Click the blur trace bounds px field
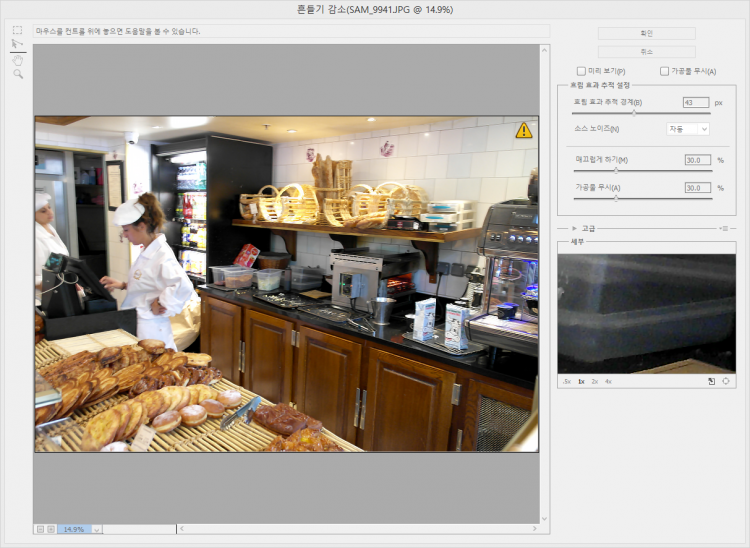Screen dimensions: 750x548 [695, 102]
